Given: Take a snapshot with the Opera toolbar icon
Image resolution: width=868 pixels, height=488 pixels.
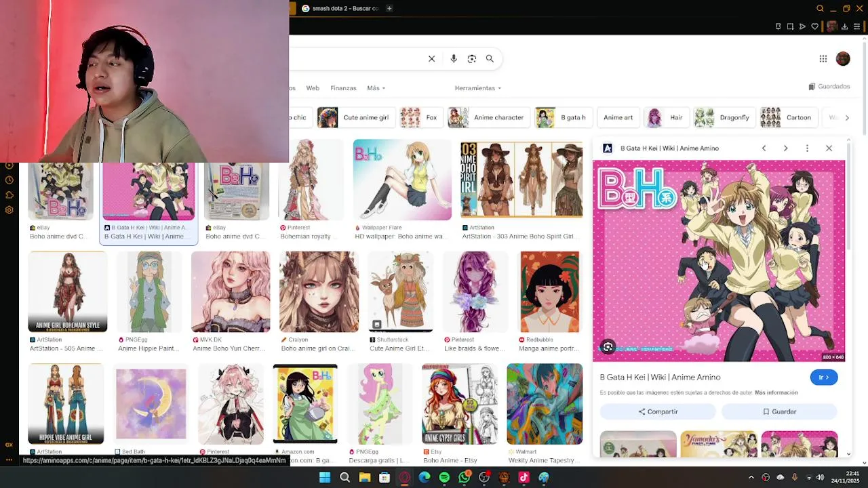Looking at the screenshot, I should pos(790,26).
